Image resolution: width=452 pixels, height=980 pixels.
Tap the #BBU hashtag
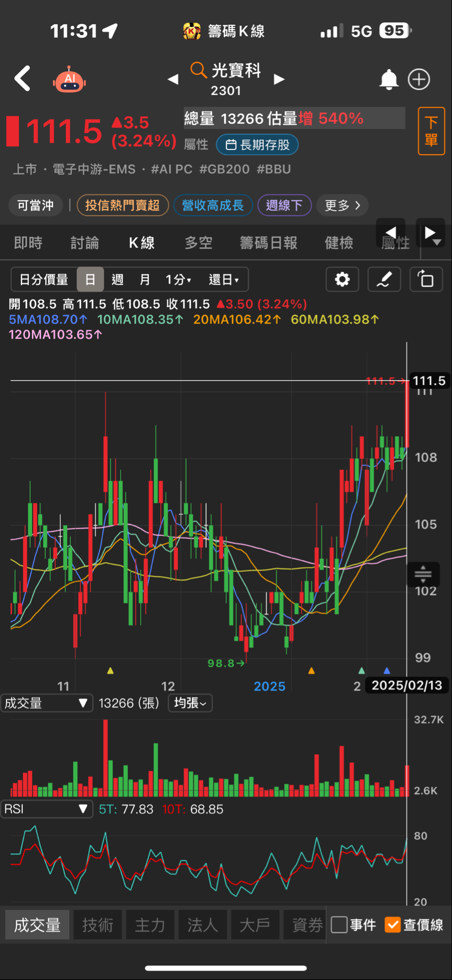tap(274, 169)
